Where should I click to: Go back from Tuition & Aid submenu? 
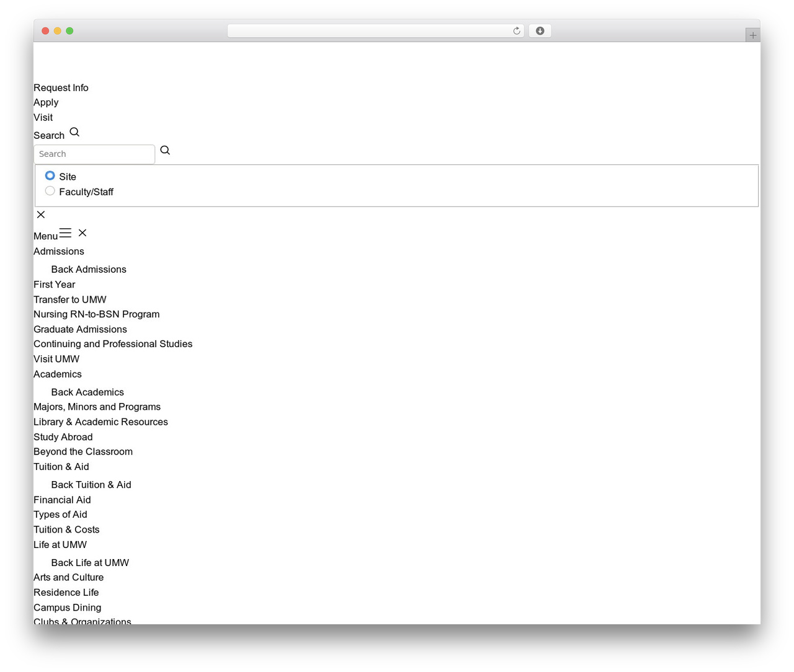click(91, 485)
